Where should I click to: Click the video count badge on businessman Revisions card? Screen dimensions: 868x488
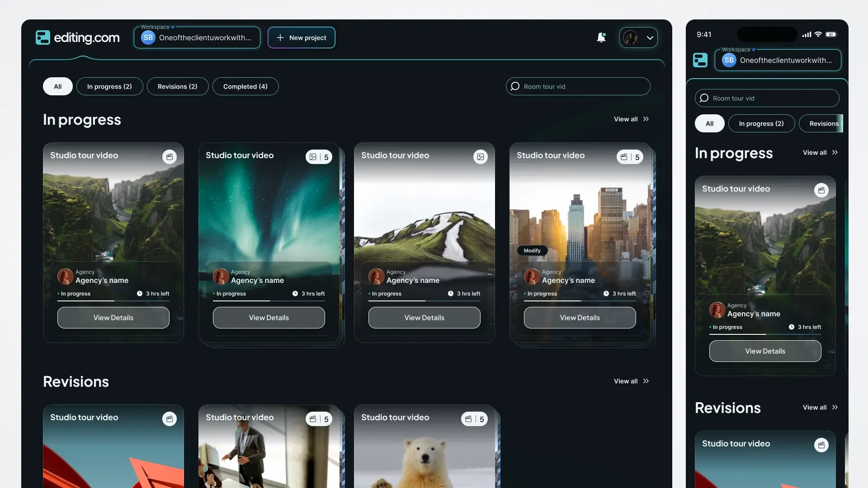[319, 419]
